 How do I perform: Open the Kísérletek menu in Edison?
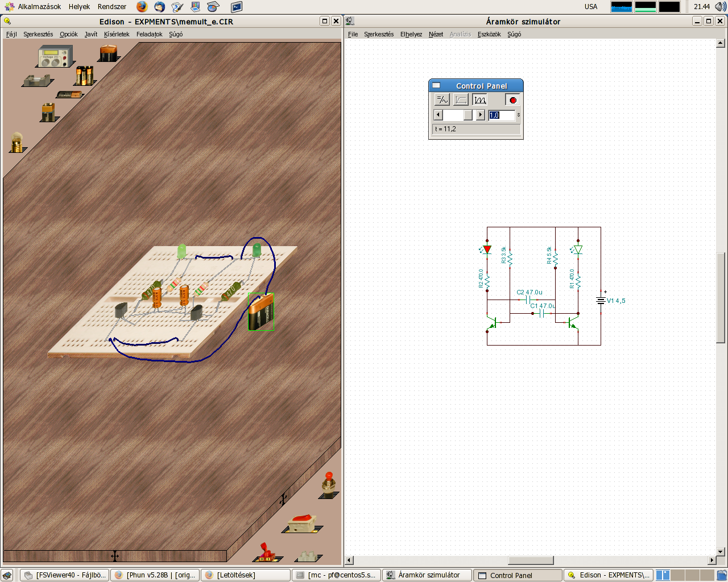117,34
